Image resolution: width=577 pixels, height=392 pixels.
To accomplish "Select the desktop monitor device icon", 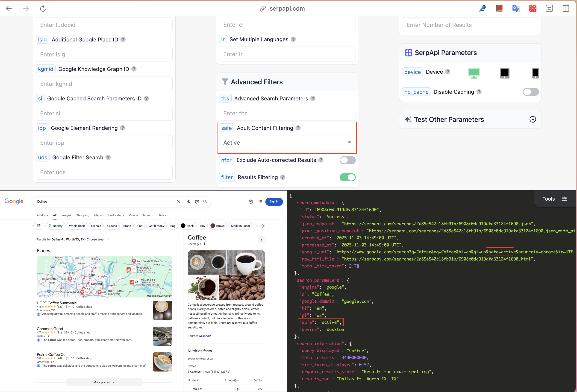I will pyautogui.click(x=474, y=73).
